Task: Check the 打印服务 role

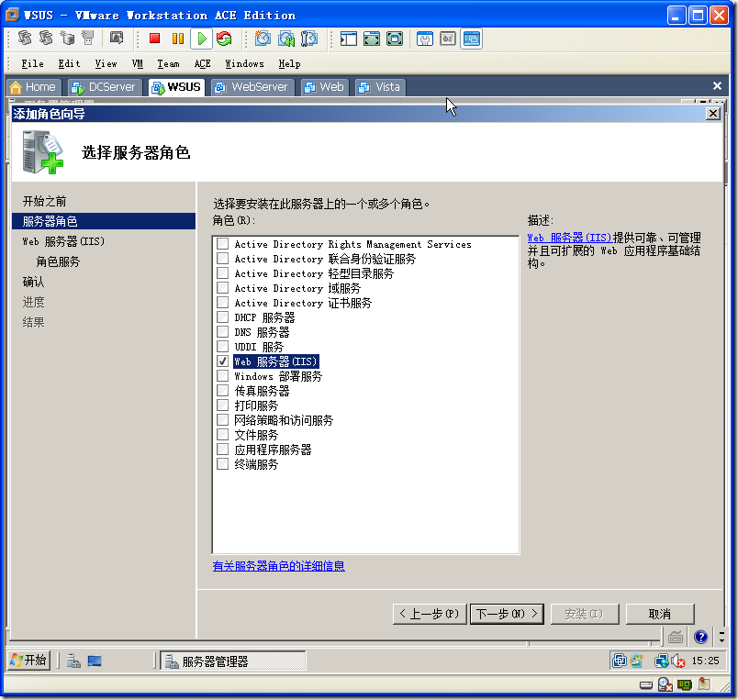Action: [223, 405]
